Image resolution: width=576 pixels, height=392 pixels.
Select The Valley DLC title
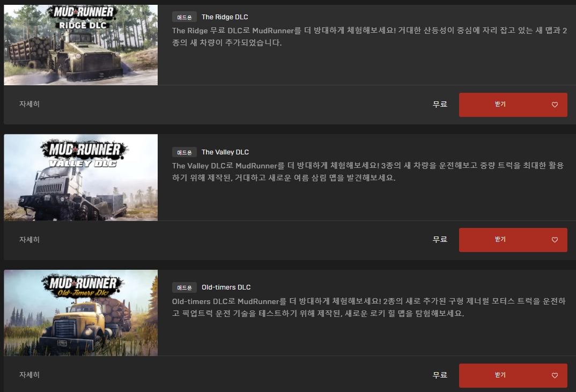click(x=225, y=152)
